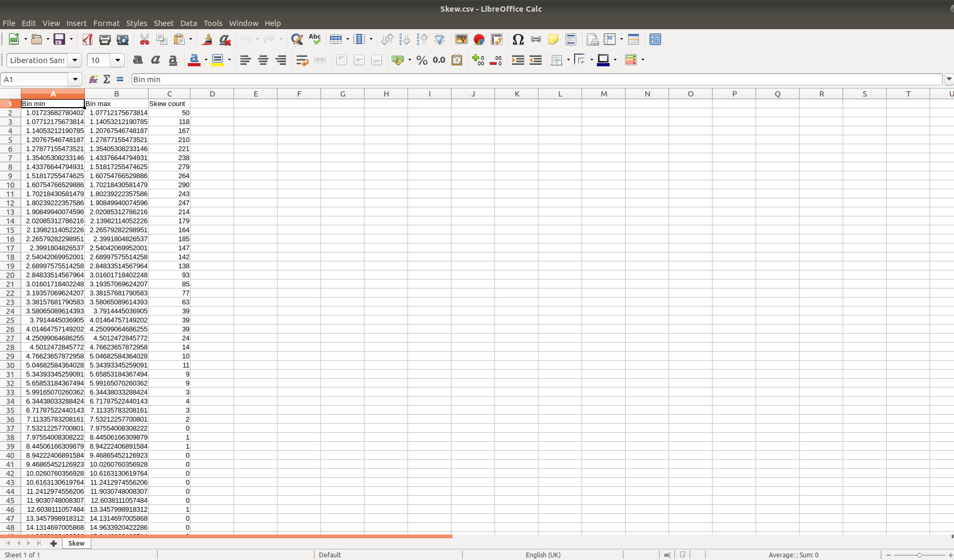This screenshot has width=954, height=560.
Task: Open the Format menu
Action: 106,23
